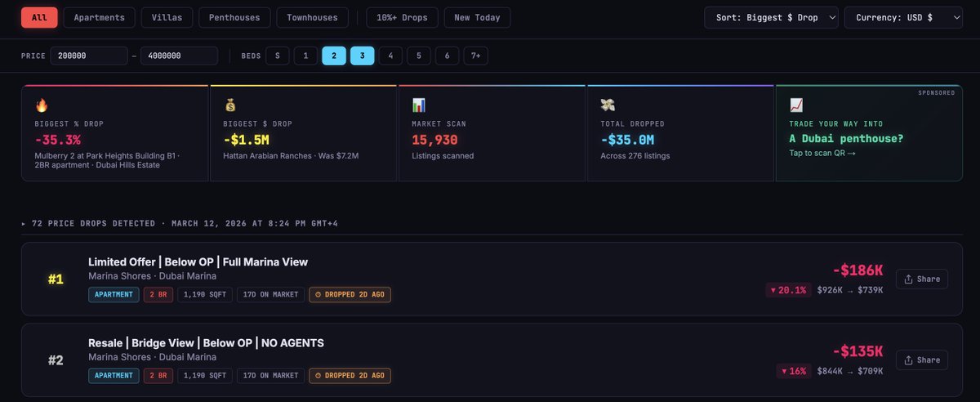This screenshot has height=402, width=980.
Task: Click the -$186K drop amount
Action: tap(857, 270)
